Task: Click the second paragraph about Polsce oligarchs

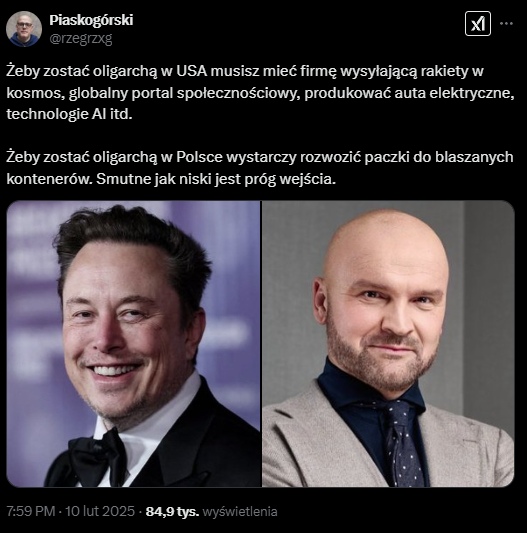Action: [x=260, y=168]
